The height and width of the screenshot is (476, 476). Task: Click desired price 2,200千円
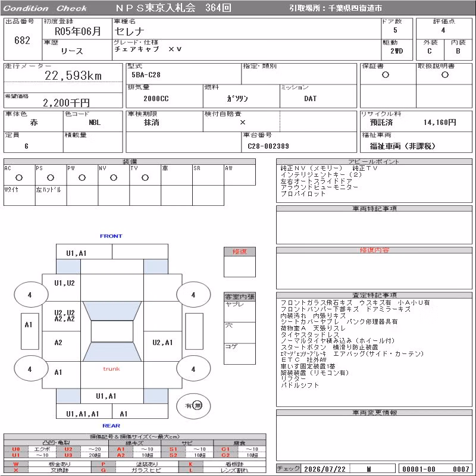click(x=66, y=103)
